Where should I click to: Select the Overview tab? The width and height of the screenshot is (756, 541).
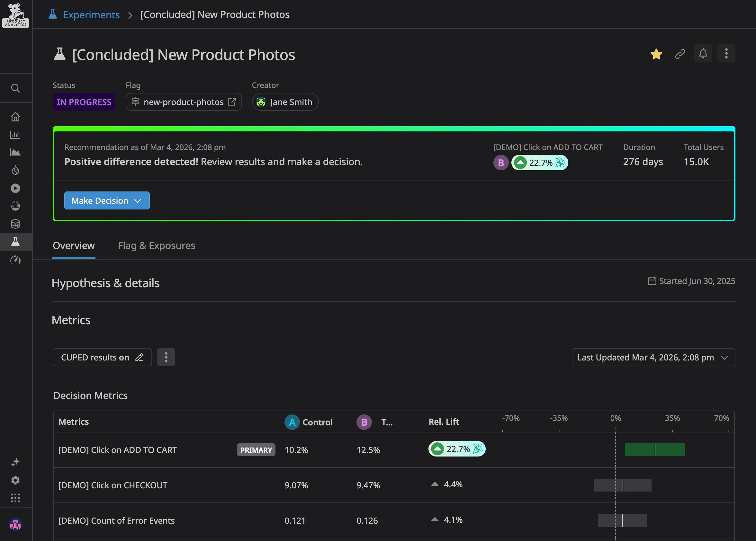pyautogui.click(x=74, y=245)
